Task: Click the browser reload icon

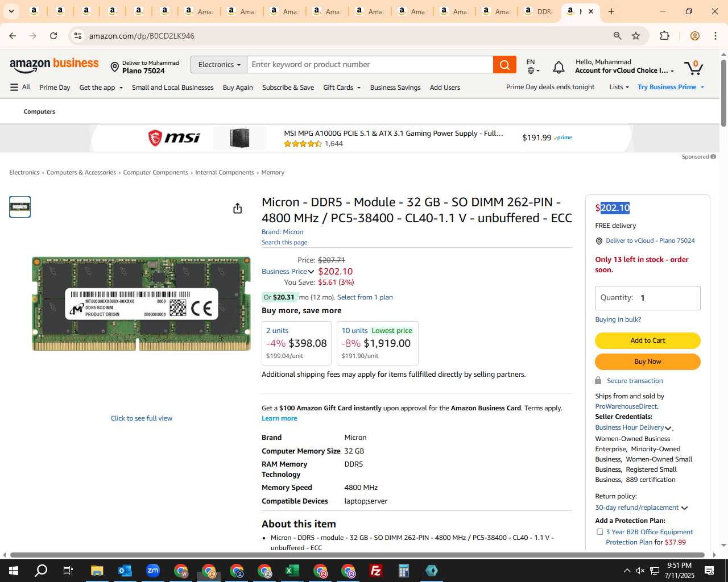Action: tap(53, 36)
